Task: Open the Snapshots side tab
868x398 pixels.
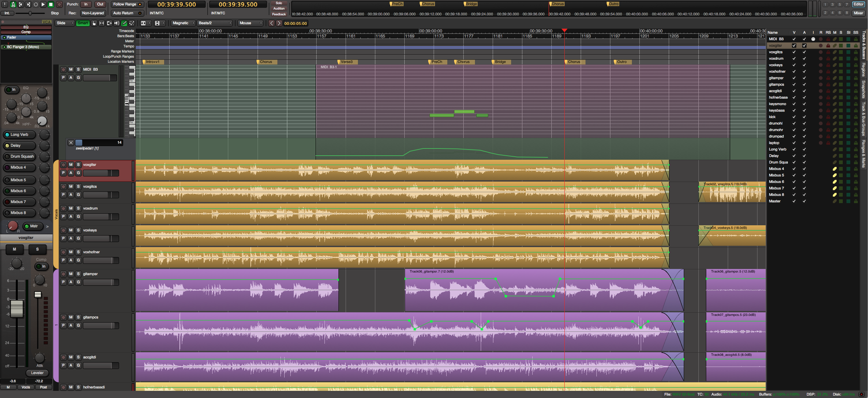Action: point(864,89)
